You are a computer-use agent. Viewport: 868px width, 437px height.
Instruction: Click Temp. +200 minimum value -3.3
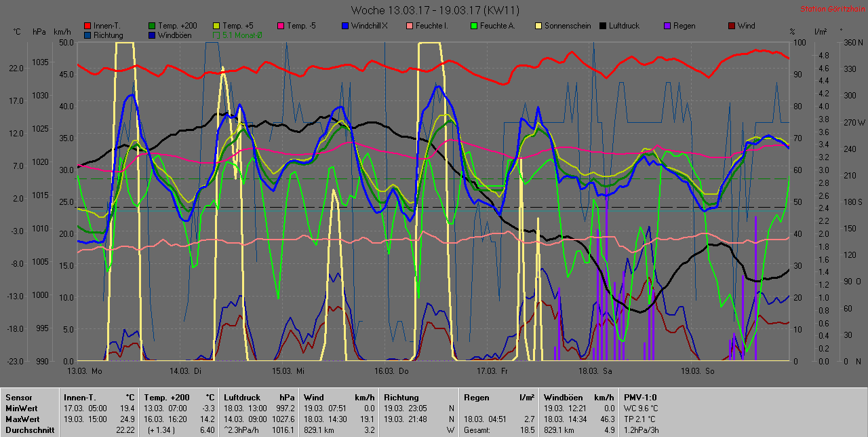coord(208,408)
